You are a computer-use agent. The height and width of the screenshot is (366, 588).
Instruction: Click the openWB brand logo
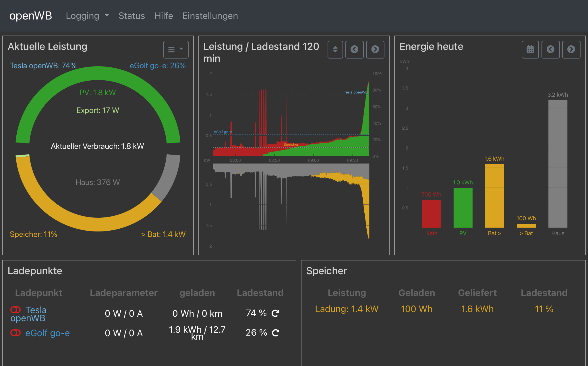[30, 16]
